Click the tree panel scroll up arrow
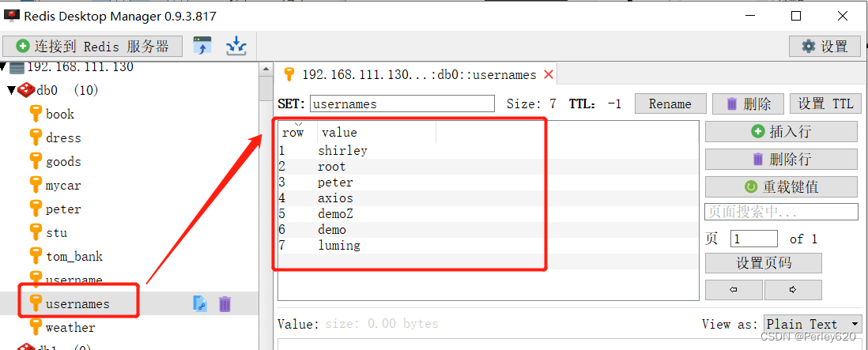Viewport: 868px width, 350px height. [x=266, y=69]
